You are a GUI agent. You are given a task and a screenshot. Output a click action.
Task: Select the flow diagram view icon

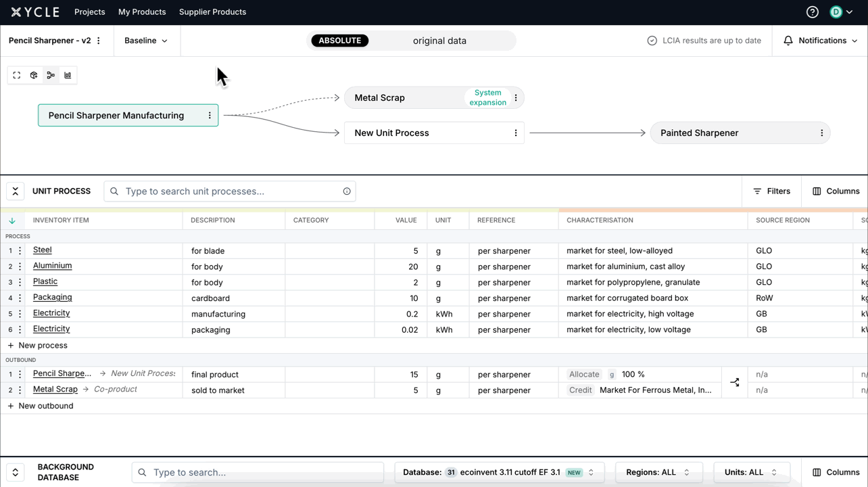pyautogui.click(x=51, y=75)
